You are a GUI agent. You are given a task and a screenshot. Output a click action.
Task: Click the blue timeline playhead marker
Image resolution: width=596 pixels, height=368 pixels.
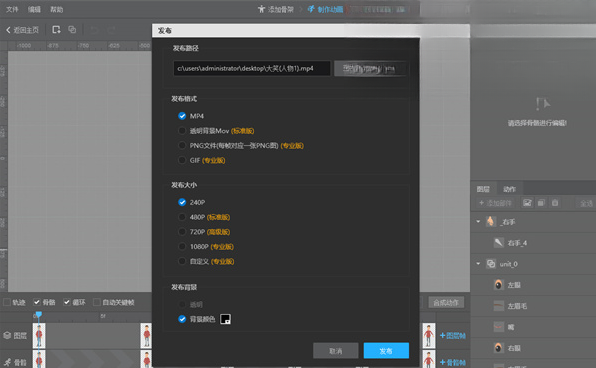click(x=38, y=315)
